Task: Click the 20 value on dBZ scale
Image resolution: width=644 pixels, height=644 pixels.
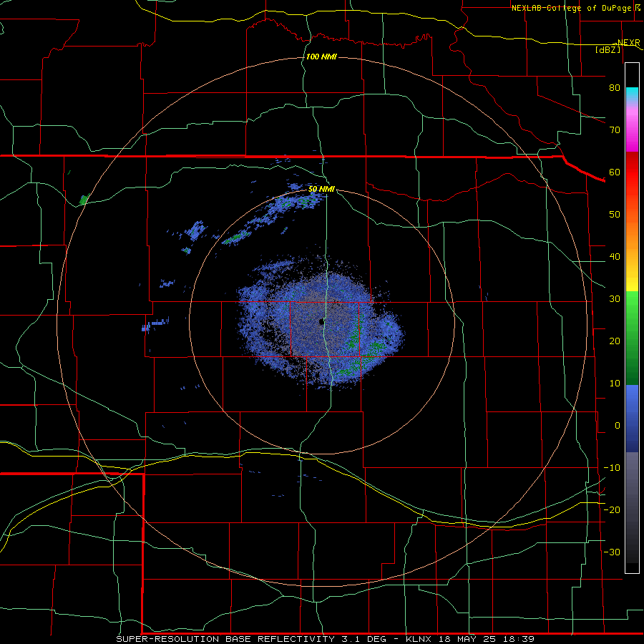Action: 615,341
